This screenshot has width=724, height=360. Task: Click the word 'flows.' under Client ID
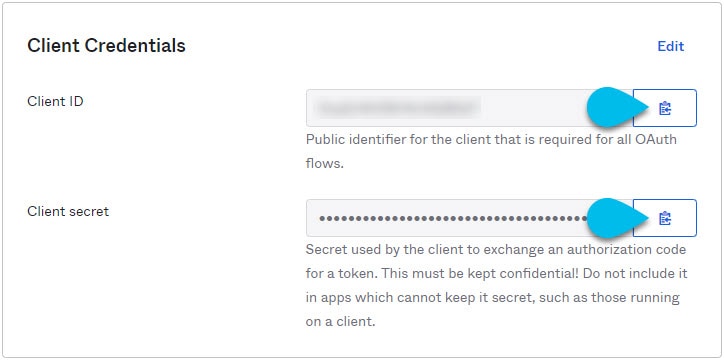325,163
